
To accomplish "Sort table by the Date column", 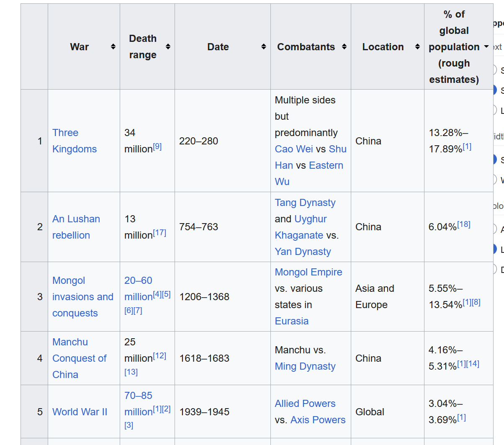I will coord(264,47).
